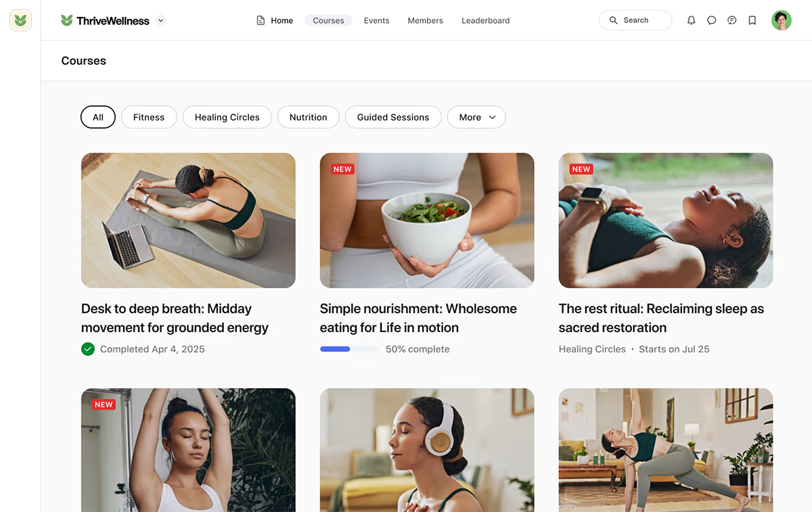Image resolution: width=812 pixels, height=512 pixels.
Task: Filter courses by Healing Circles
Action: pyautogui.click(x=227, y=117)
